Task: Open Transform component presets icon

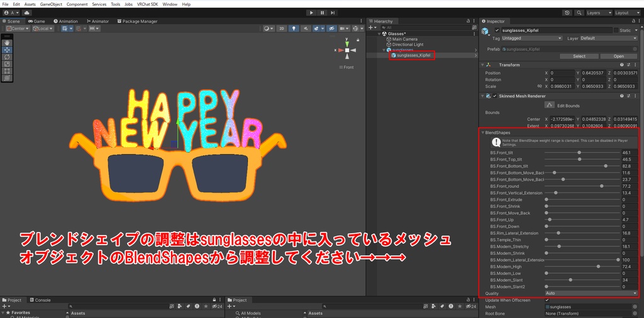Action: 628,65
